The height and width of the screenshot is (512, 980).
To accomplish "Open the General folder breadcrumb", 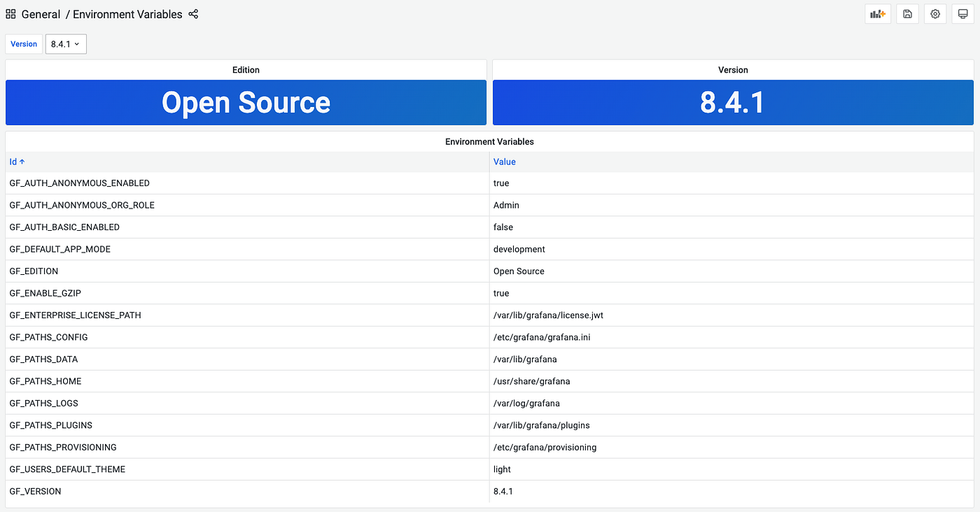I will point(41,14).
